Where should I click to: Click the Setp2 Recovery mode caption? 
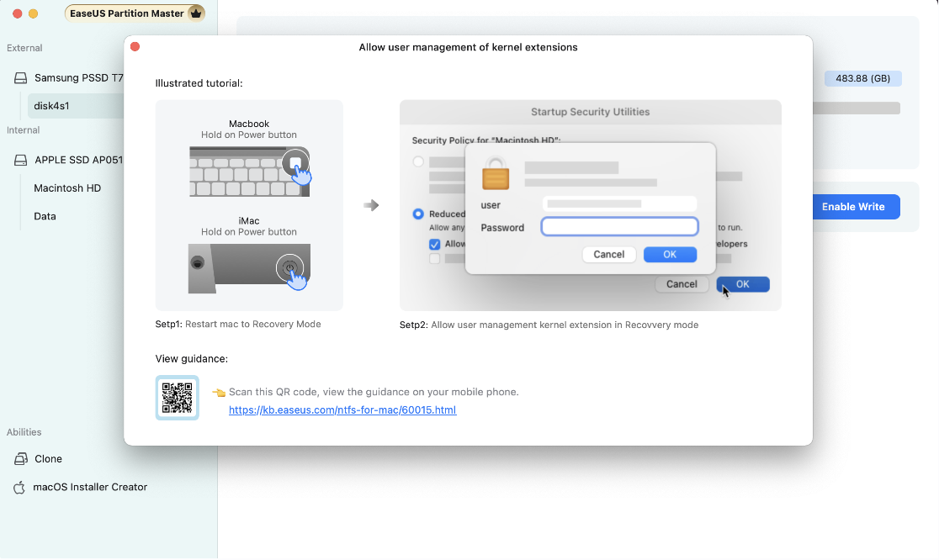point(549,325)
